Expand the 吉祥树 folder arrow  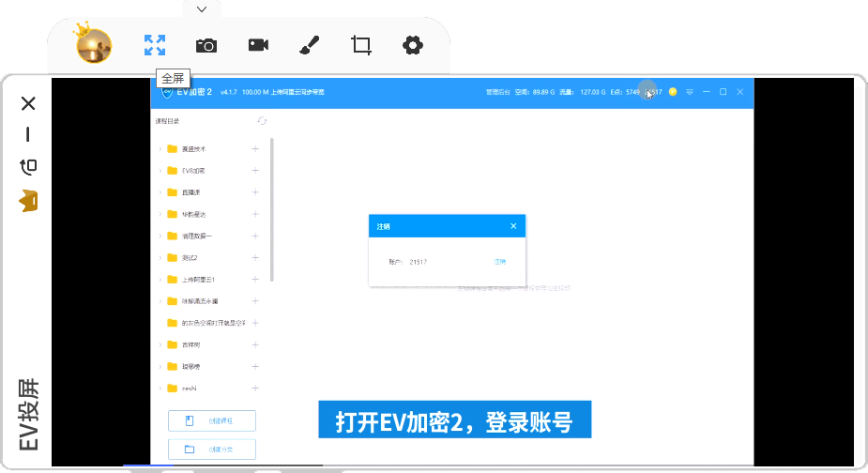(x=160, y=344)
